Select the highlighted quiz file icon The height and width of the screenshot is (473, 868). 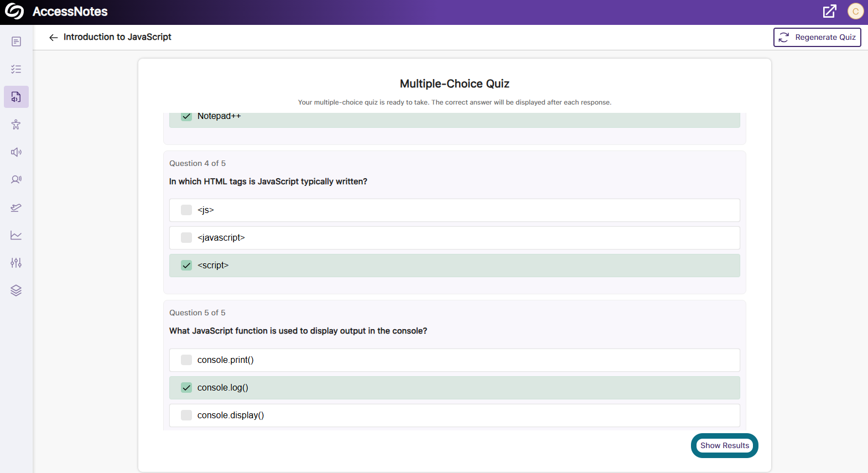click(16, 97)
